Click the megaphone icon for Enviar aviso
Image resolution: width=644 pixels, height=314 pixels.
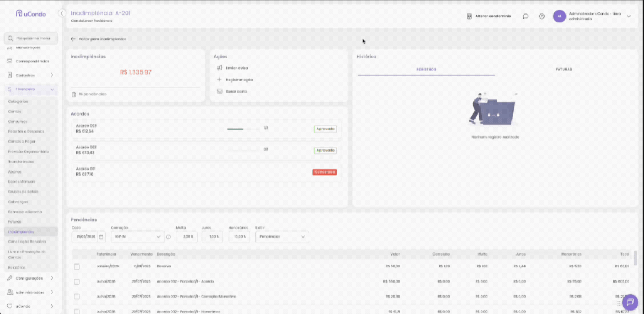point(220,68)
